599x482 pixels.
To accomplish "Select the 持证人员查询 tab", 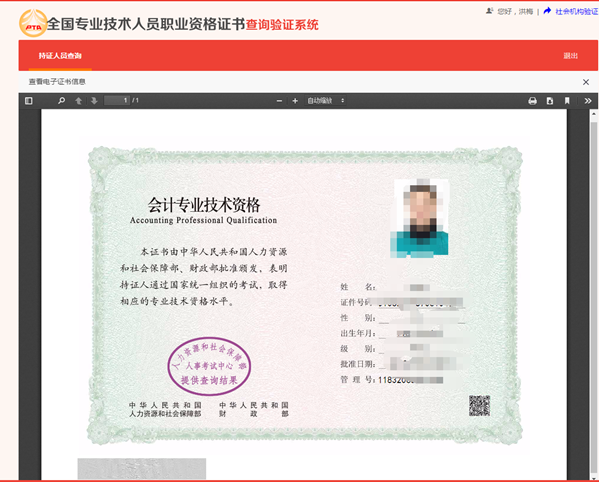I will (60, 56).
